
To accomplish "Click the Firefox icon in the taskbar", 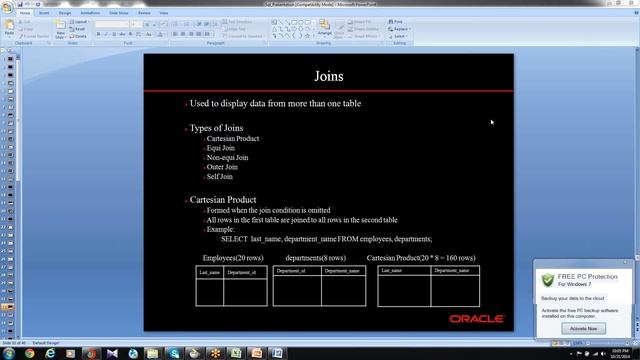I will 91,353.
